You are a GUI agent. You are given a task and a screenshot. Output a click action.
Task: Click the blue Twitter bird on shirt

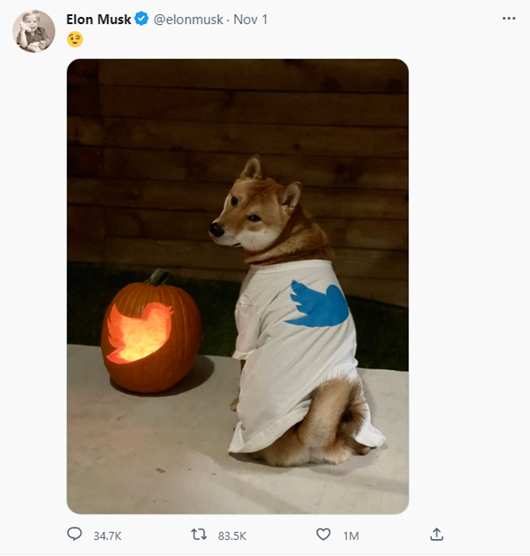point(317,304)
